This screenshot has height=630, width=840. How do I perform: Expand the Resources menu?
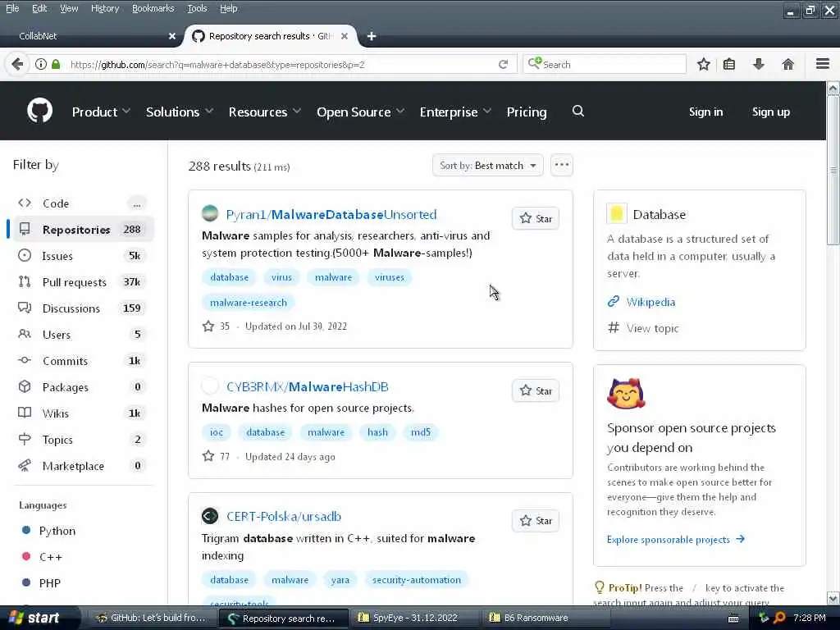point(265,112)
